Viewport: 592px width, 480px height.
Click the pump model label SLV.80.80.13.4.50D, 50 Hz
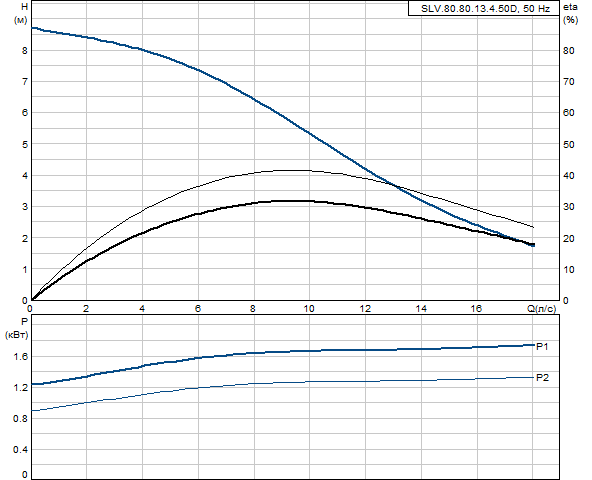tap(485, 9)
